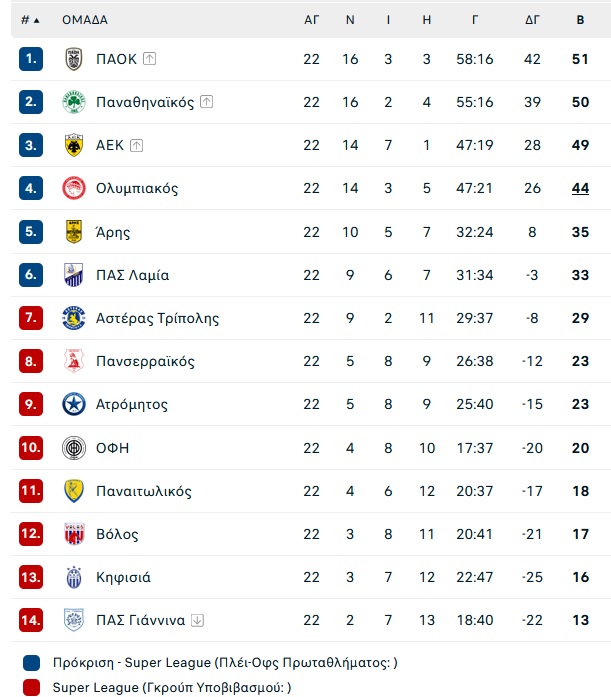This screenshot has width=611, height=697.
Task: Click the Παναιτωλικός yellow shield crest
Action: pos(74,491)
